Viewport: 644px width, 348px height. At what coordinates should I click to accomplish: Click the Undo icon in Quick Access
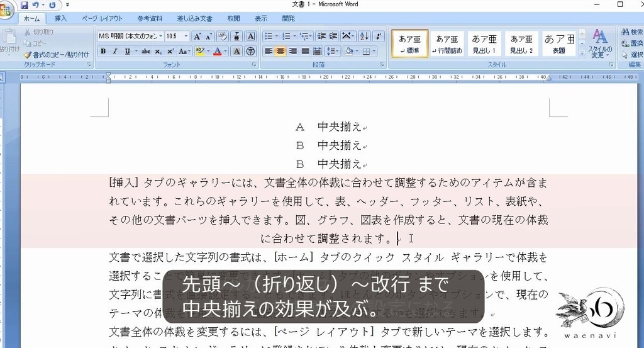pos(35,5)
